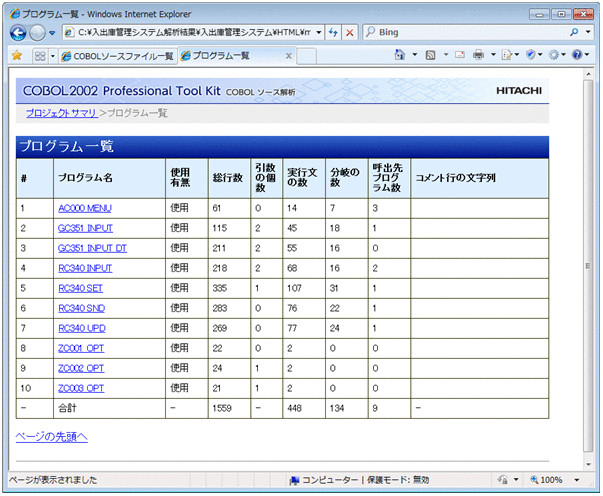The height and width of the screenshot is (496, 603).
Task: Click the ページの先頭へ link
Action: point(52,437)
